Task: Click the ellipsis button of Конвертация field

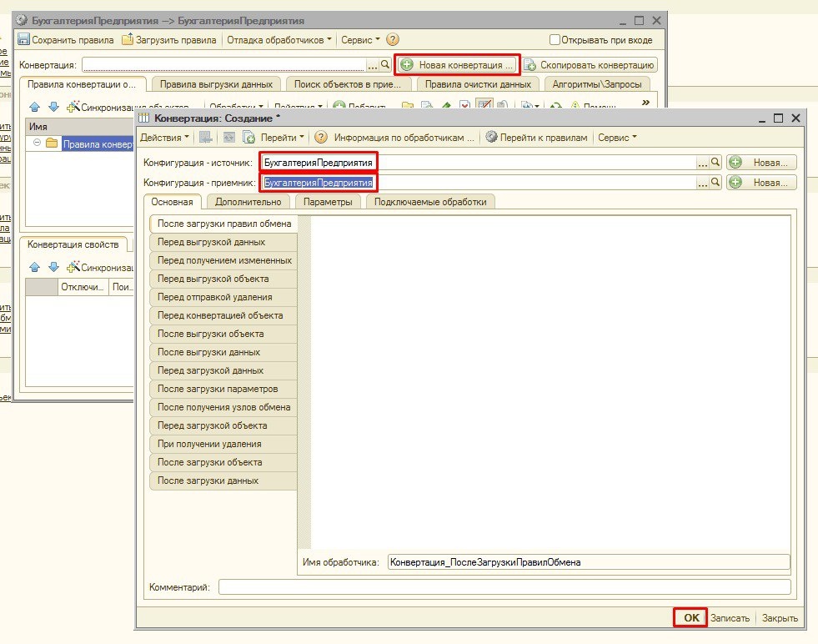Action: tap(372, 65)
